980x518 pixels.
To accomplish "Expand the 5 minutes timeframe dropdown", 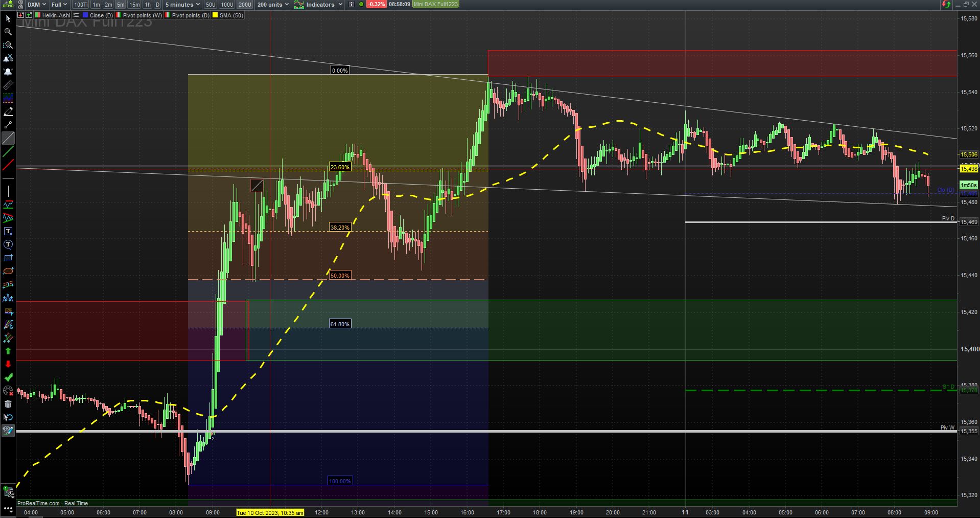I will 182,5.
